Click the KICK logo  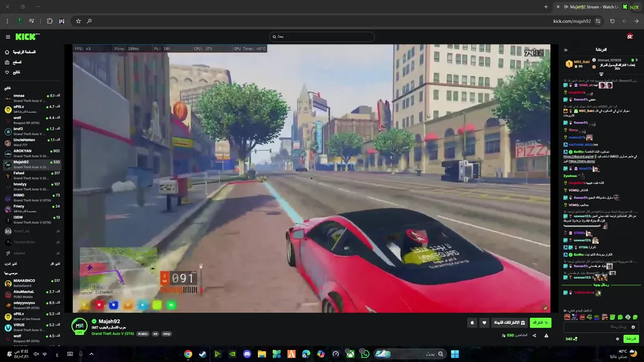(x=27, y=37)
